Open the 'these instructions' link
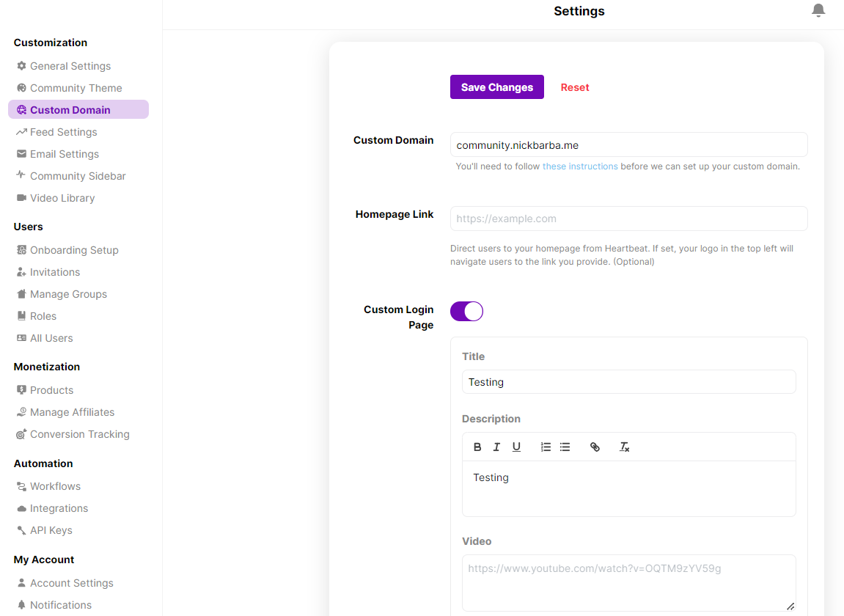Screen dimensions: 844x616 point(580,166)
